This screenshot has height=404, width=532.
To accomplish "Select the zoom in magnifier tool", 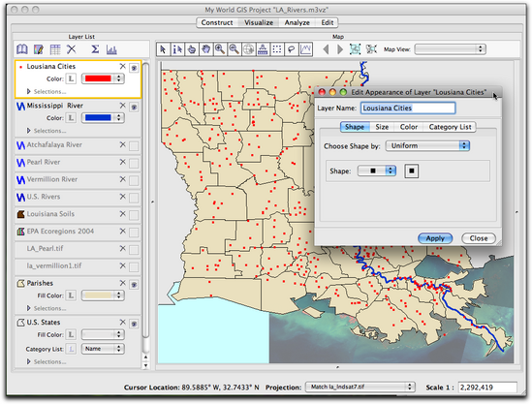I will coord(220,49).
